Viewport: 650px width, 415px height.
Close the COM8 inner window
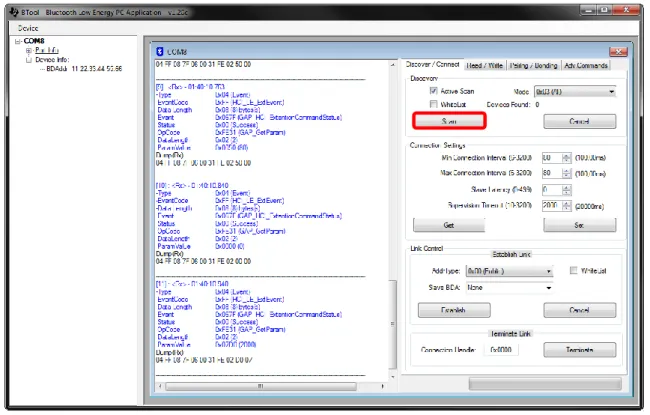618,51
